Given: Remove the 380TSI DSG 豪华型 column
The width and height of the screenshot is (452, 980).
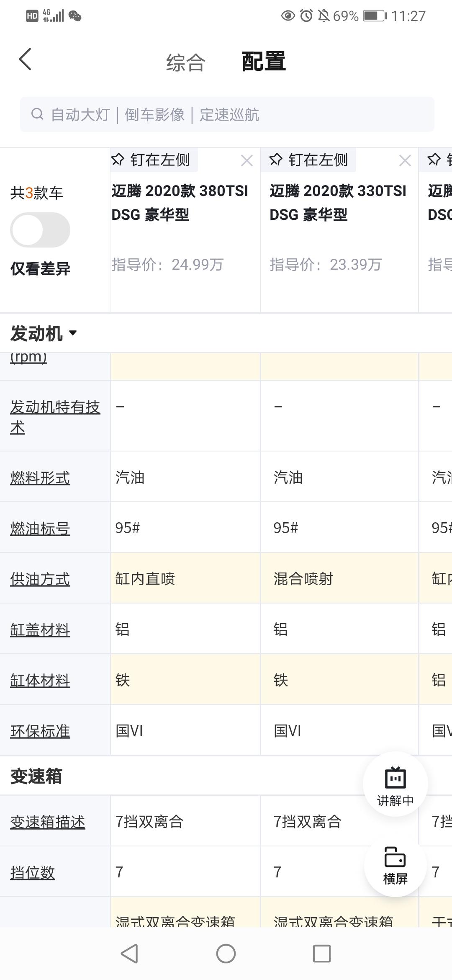Looking at the screenshot, I should tap(247, 160).
